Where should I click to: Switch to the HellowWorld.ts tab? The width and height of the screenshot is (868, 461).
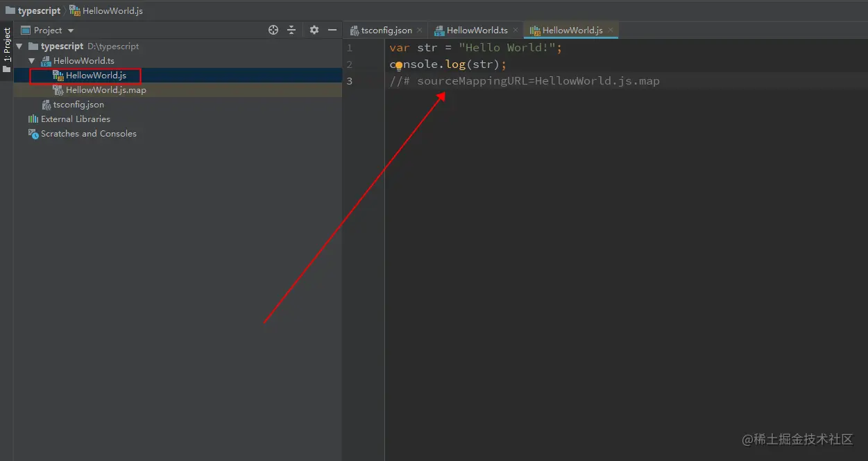point(476,30)
